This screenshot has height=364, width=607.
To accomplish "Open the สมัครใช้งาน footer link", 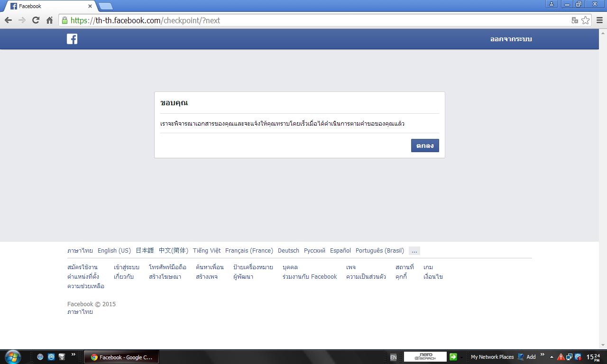I will [83, 267].
